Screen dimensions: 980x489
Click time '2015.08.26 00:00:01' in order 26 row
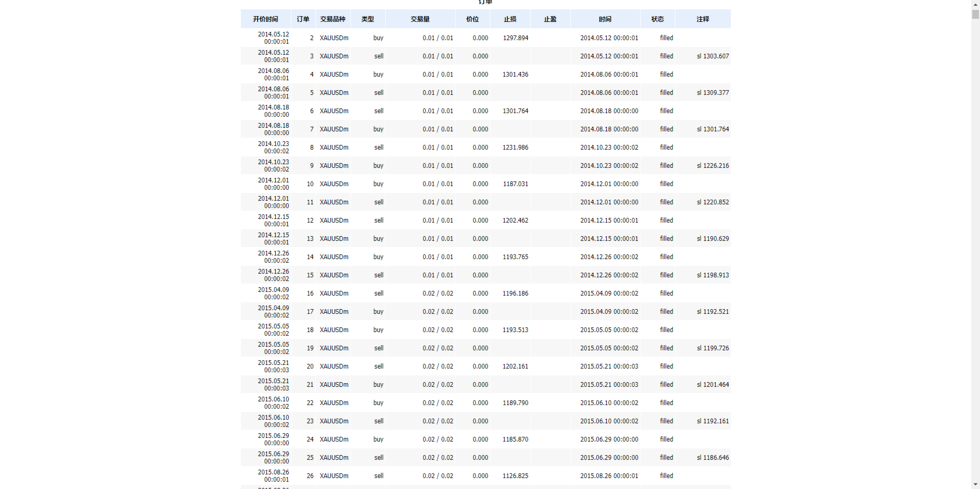point(609,476)
